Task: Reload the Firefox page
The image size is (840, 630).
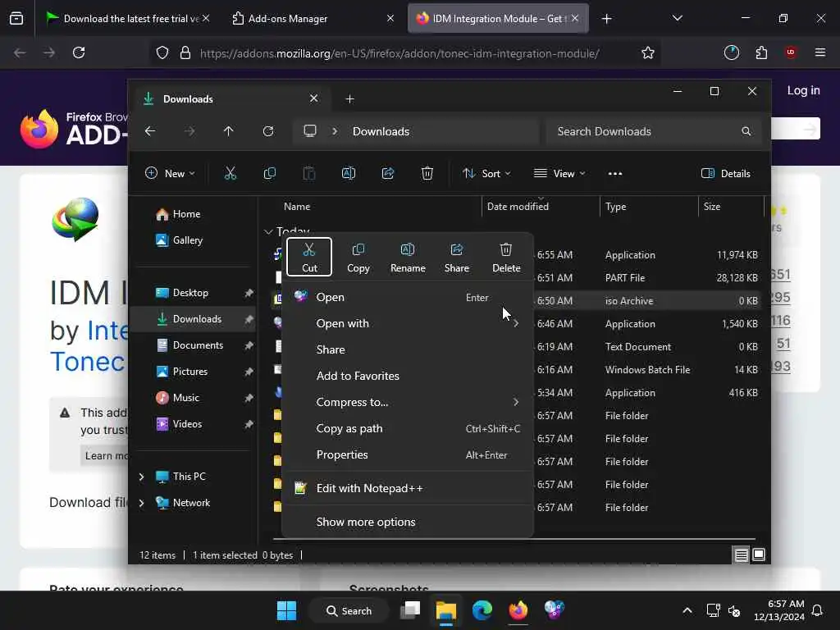Action: (79, 52)
